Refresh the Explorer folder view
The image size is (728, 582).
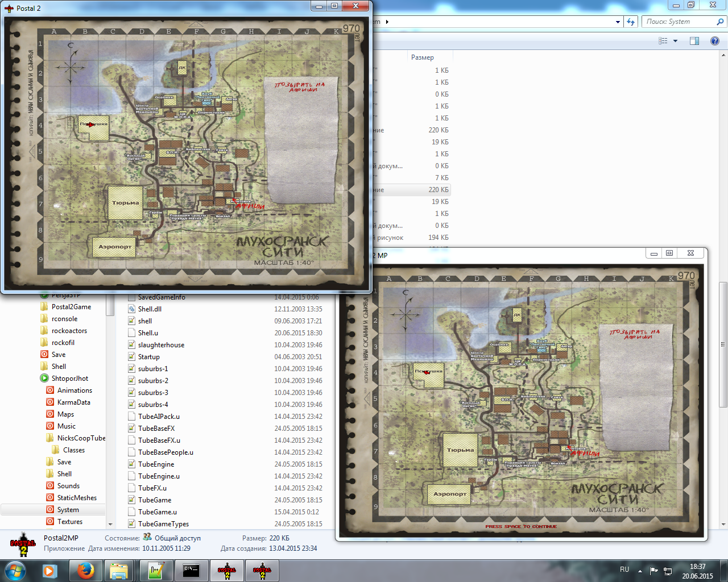[631, 22]
